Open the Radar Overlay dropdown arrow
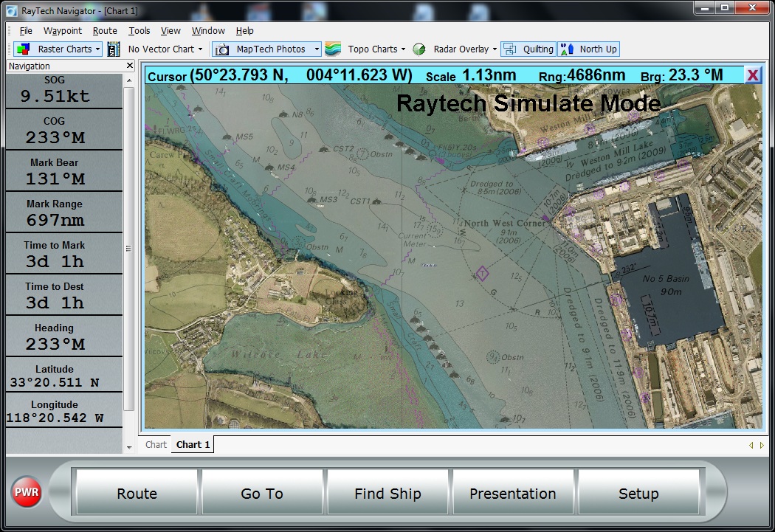Viewport: 775px width, 532px height. pyautogui.click(x=495, y=49)
